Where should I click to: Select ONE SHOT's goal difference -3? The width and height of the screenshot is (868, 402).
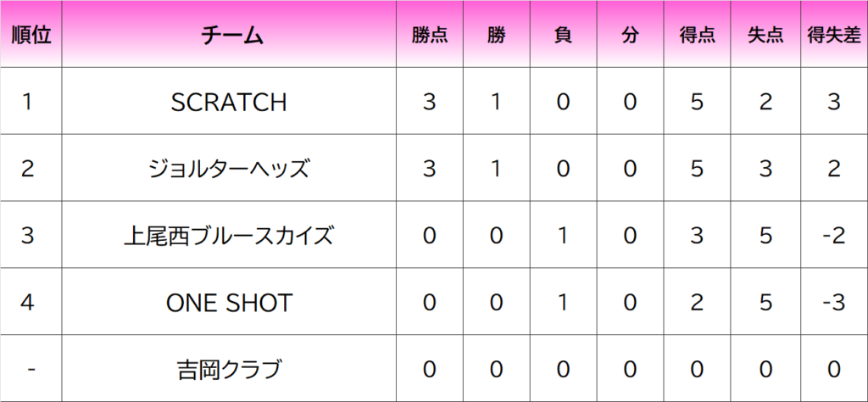(x=834, y=302)
